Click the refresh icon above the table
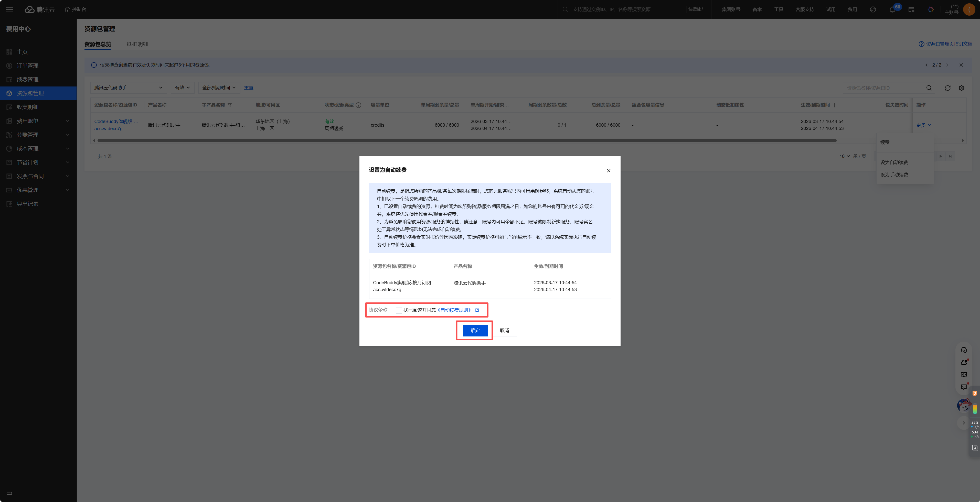This screenshot has height=502, width=980. coord(947,88)
